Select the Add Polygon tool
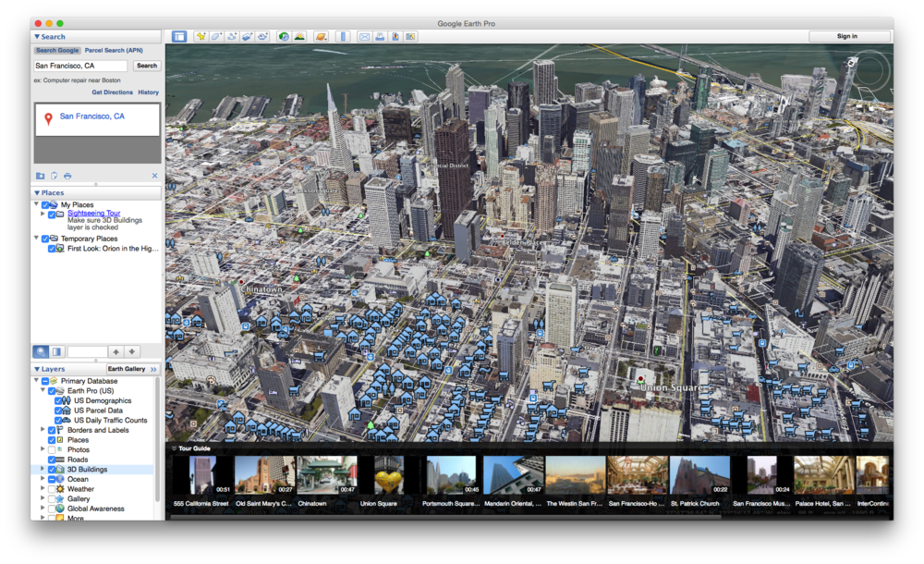The image size is (924, 564). 216,37
